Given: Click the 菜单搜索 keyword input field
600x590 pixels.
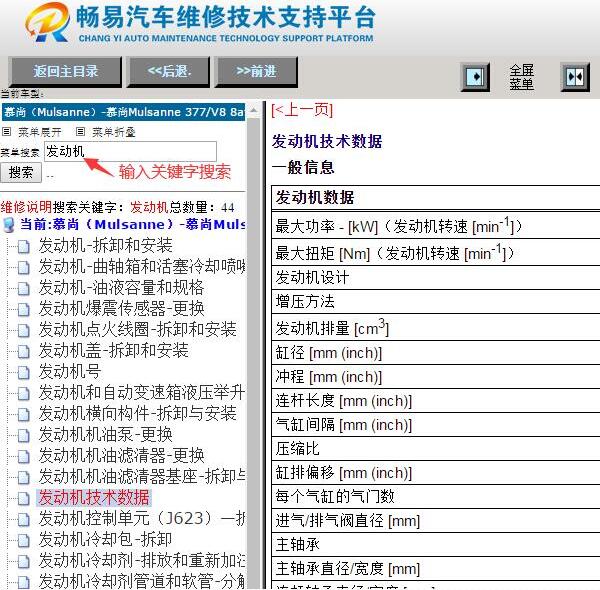Looking at the screenshot, I should pos(130,152).
